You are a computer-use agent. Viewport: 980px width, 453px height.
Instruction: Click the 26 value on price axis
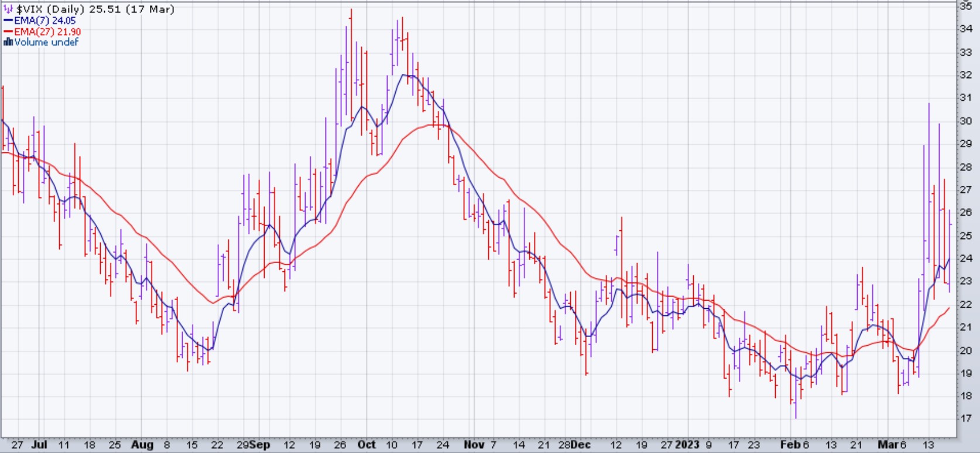point(966,212)
